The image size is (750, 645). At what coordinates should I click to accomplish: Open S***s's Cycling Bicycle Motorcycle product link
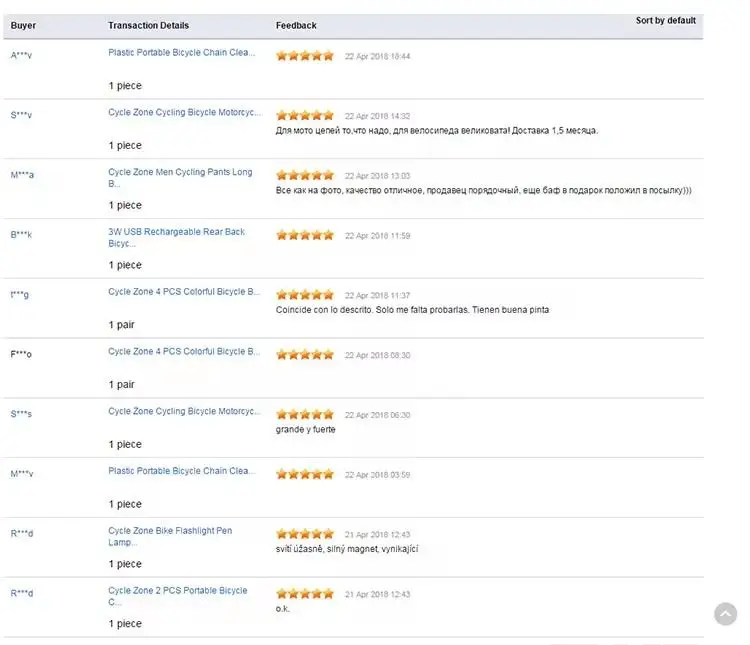185,411
